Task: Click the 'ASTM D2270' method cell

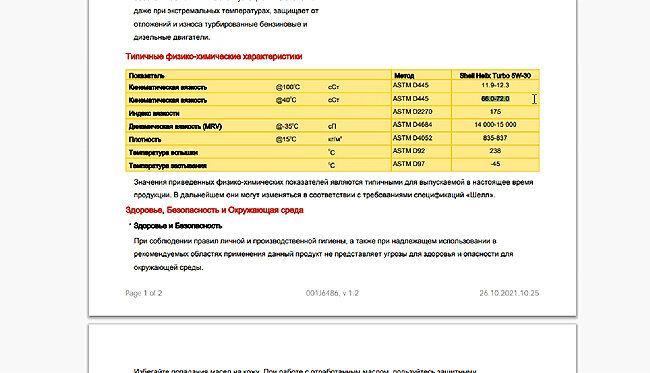Action: point(412,111)
